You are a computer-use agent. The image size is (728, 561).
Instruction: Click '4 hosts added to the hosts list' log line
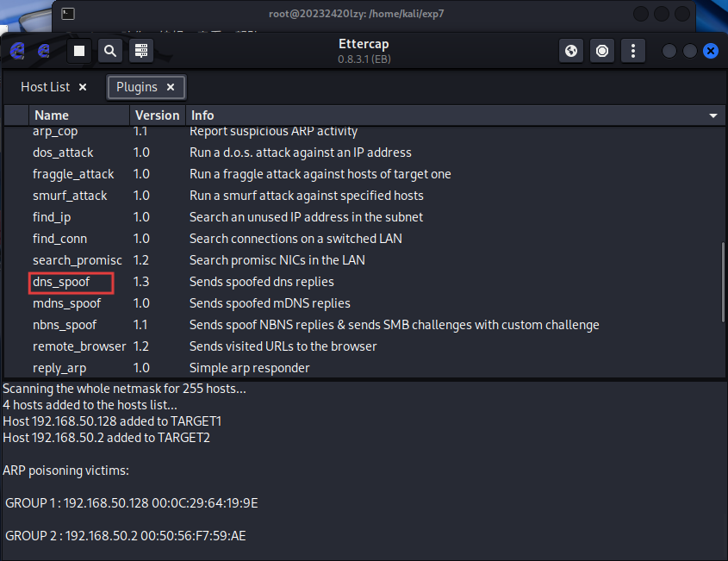pyautogui.click(x=90, y=405)
